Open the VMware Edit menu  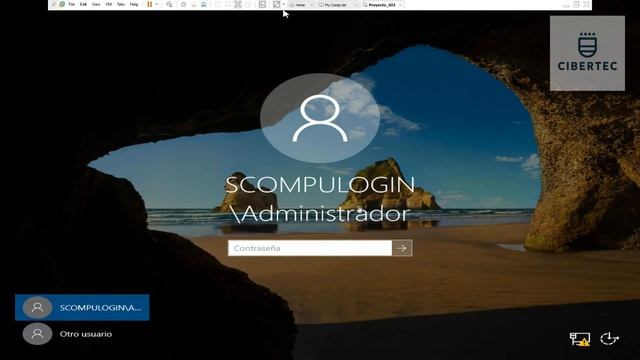click(x=83, y=4)
